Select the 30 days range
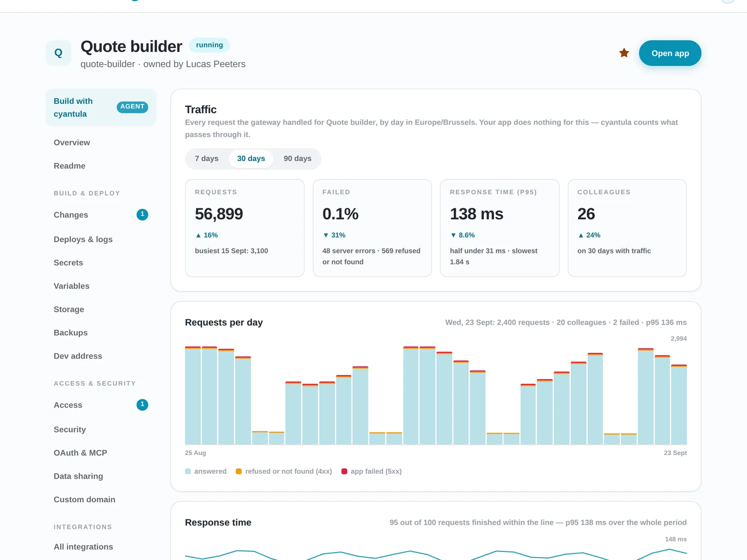747x560 pixels. pyautogui.click(x=251, y=159)
